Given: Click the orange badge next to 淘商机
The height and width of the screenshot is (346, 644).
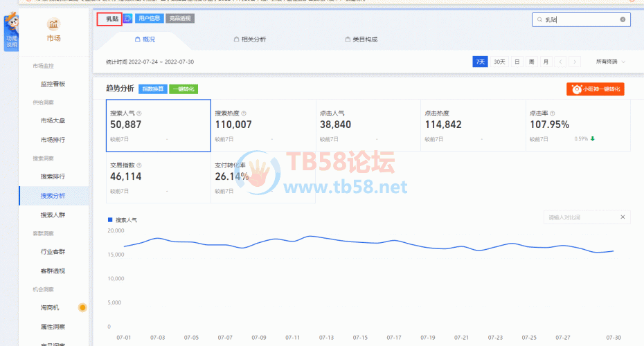Looking at the screenshot, I should coord(82,307).
